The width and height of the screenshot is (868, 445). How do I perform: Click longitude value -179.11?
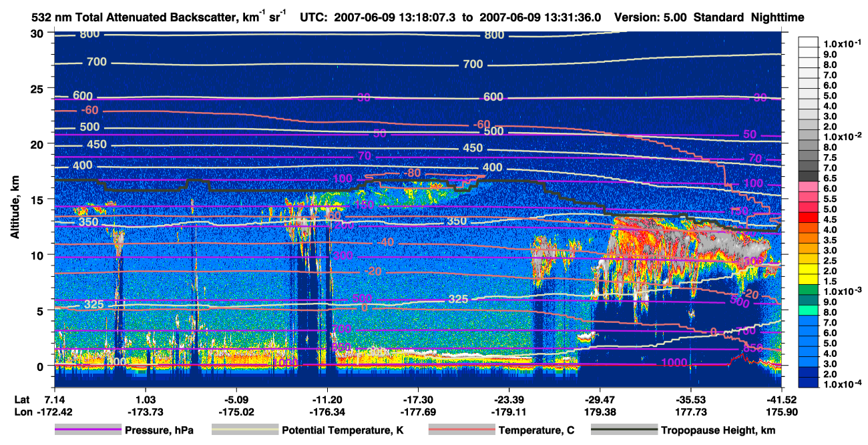click(x=509, y=411)
